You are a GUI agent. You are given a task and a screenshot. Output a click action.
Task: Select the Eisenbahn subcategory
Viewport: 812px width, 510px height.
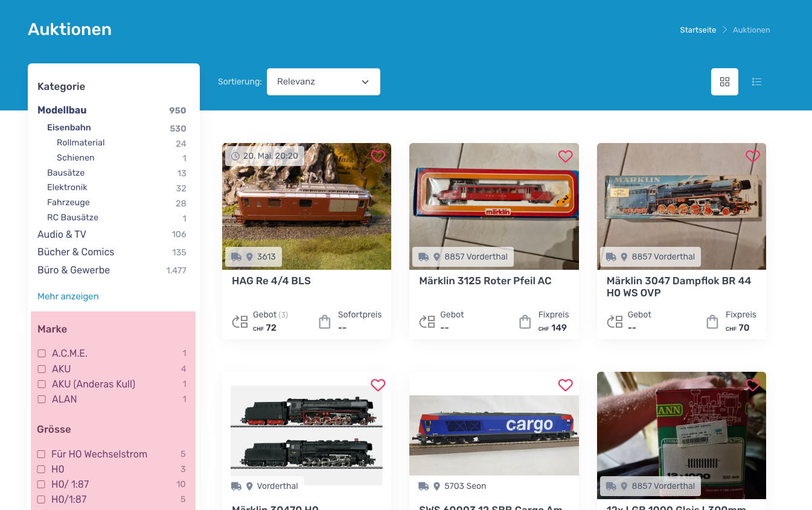pos(69,127)
